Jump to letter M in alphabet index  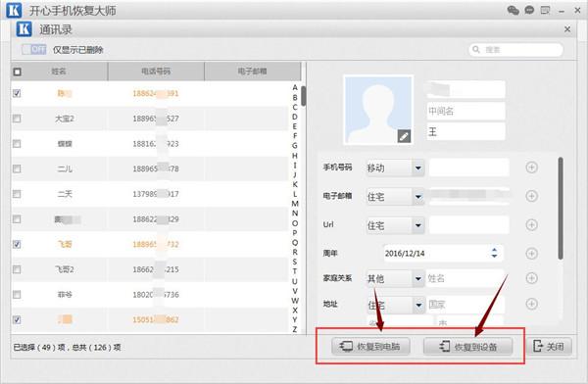(x=295, y=204)
